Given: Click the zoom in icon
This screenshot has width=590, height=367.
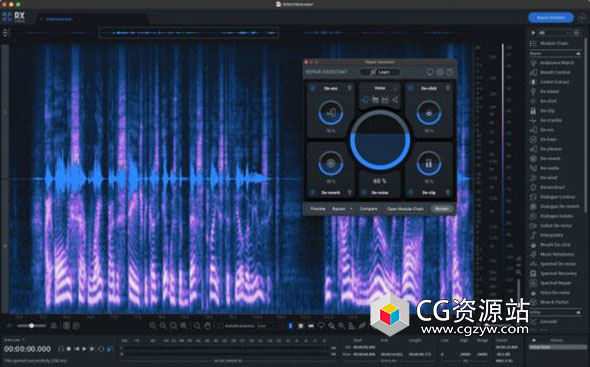Looking at the screenshot, I should (152, 326).
